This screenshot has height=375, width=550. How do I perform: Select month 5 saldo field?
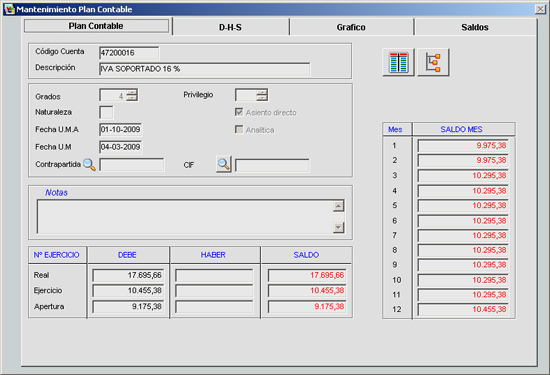(463, 206)
